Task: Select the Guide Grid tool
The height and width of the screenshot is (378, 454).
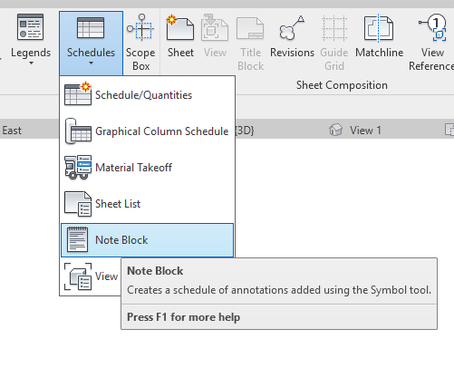Action: click(334, 43)
